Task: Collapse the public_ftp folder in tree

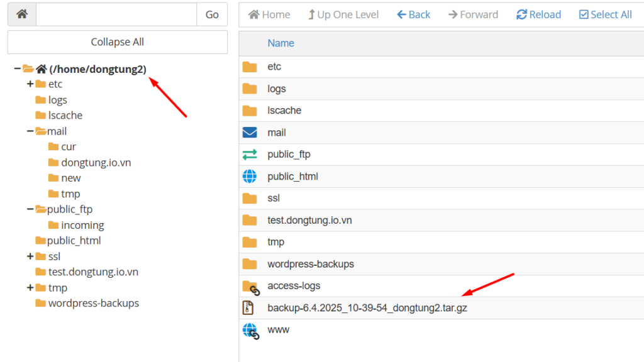Action: click(x=30, y=209)
